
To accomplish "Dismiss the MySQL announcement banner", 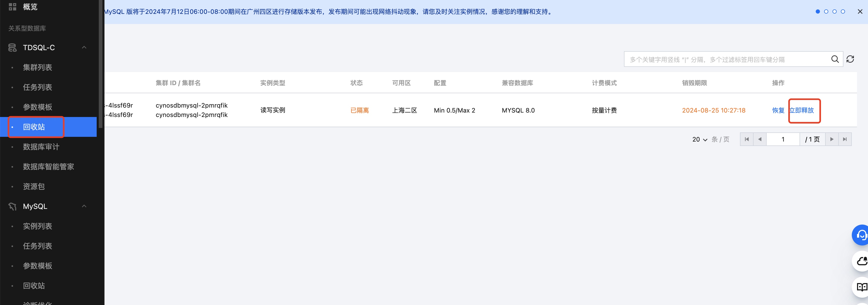I will click(860, 11).
